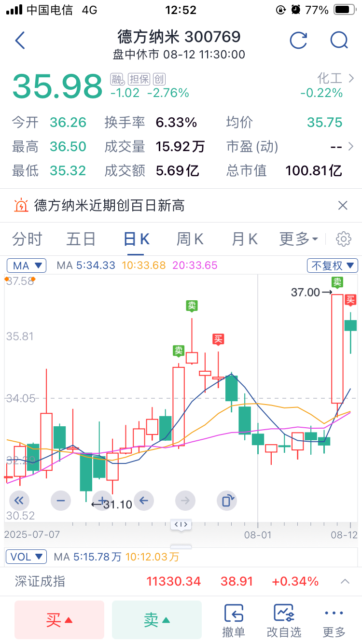Viewport: 362px width, 644px height.
Task: Switch to the 分时 tab
Action: point(27,239)
